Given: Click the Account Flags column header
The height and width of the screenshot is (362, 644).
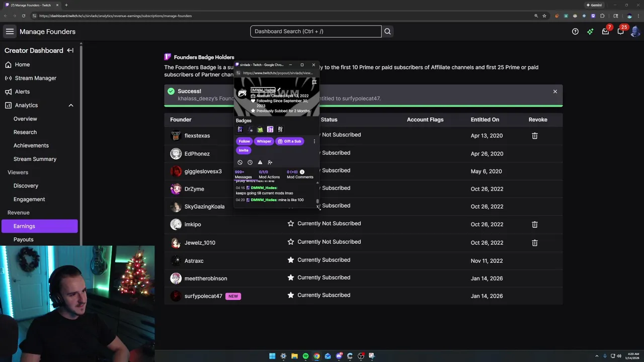Looking at the screenshot, I should (x=425, y=120).
